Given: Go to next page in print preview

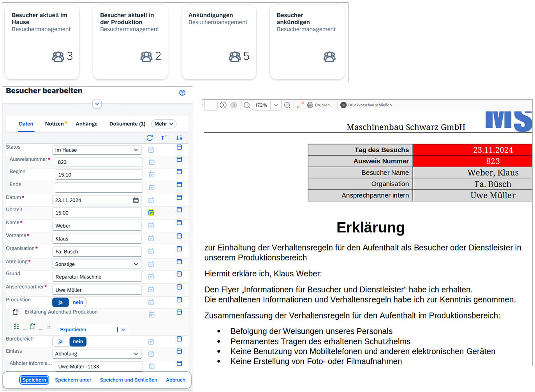Looking at the screenshot, I should tap(223, 105).
